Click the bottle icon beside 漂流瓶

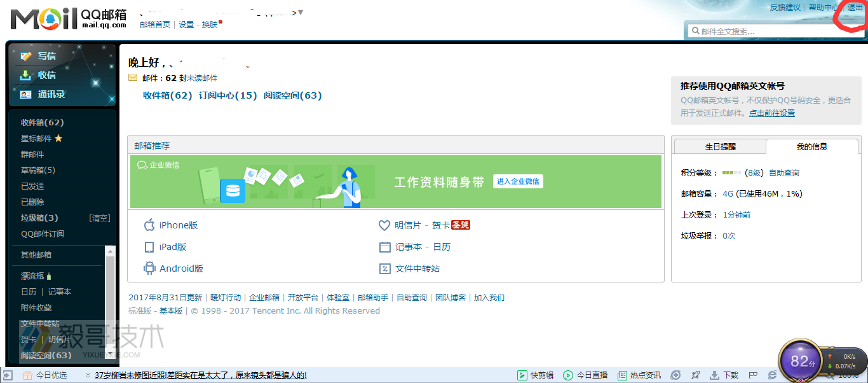click(x=49, y=276)
